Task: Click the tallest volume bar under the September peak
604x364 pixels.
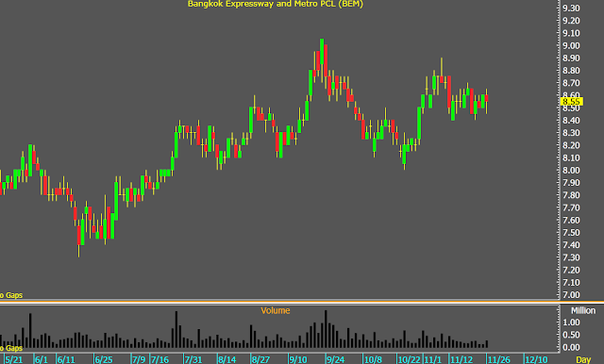Action: [326, 329]
